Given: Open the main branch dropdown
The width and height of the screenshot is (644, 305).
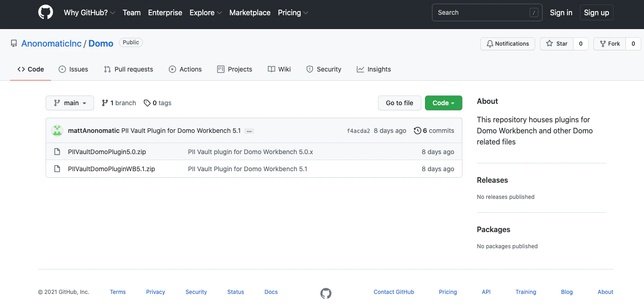Looking at the screenshot, I should [x=70, y=103].
